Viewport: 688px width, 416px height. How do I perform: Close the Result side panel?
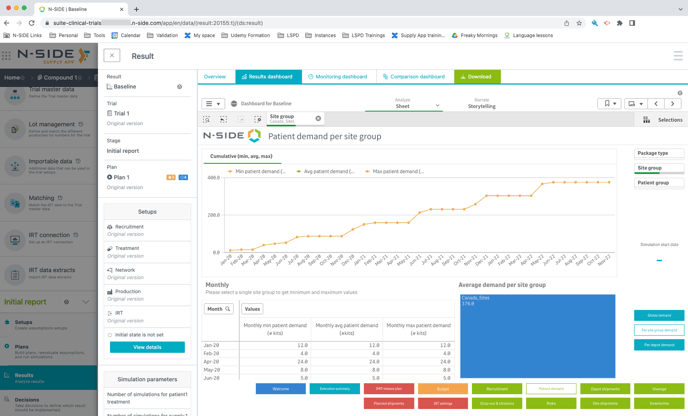click(112, 56)
